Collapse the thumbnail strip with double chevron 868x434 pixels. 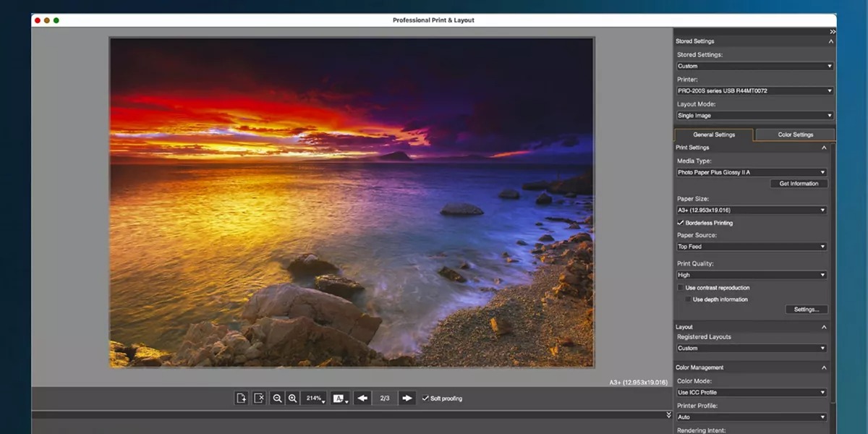pyautogui.click(x=668, y=415)
